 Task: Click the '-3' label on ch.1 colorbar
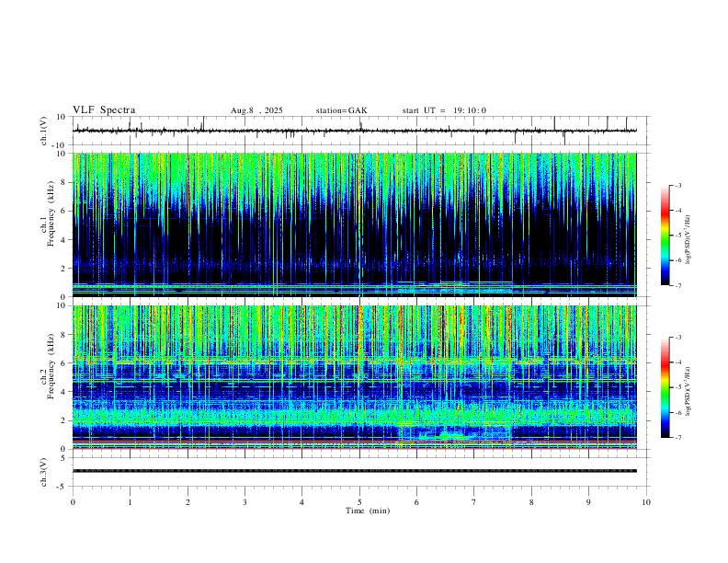pyautogui.click(x=678, y=185)
